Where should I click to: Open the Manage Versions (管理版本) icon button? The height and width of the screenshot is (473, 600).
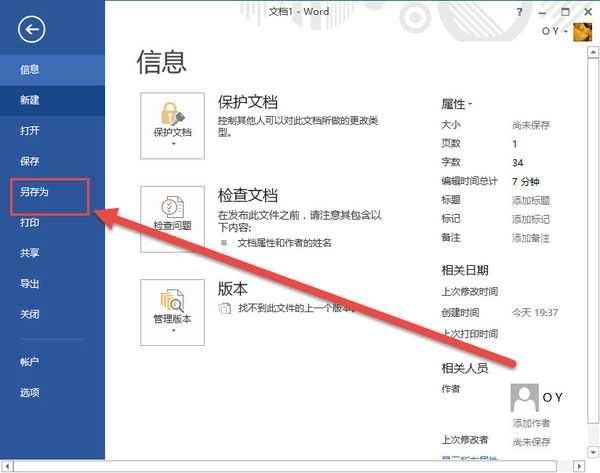point(172,312)
